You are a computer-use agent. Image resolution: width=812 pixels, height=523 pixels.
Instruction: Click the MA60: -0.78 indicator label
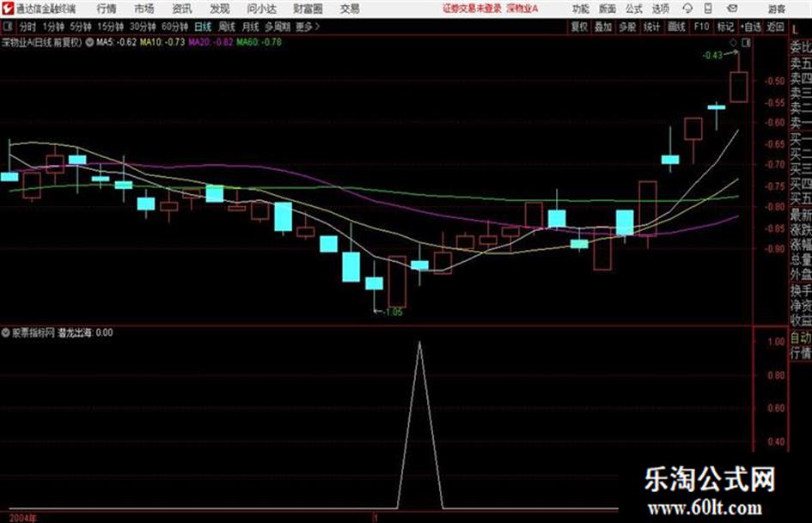[x=259, y=42]
